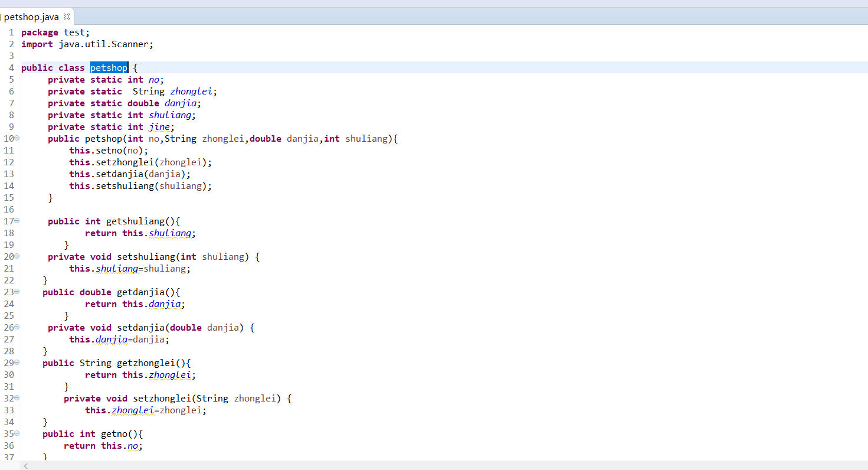The image size is (868, 470).
Task: Collapse the getdanjia method fold marker
Action: [x=17, y=292]
